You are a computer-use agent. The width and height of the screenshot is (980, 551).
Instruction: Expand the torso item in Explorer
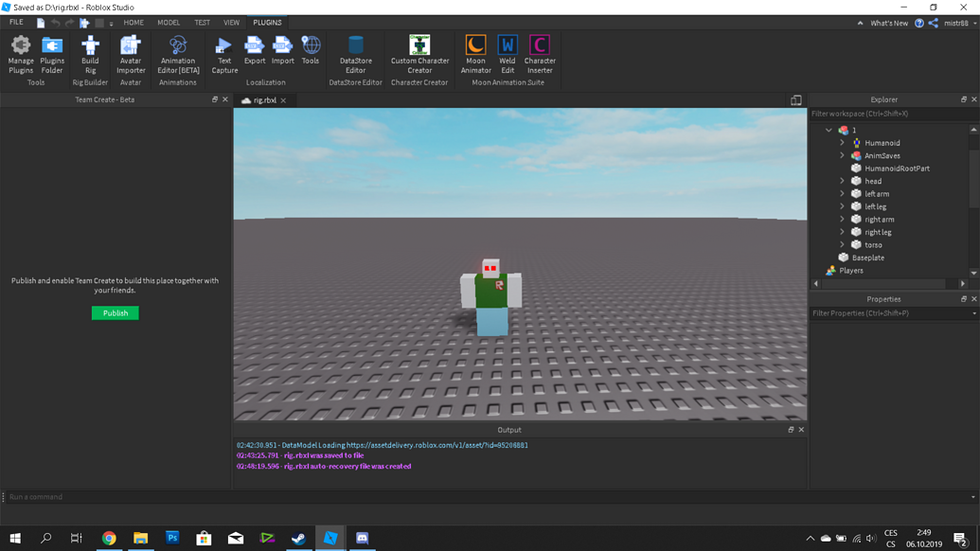(x=843, y=244)
